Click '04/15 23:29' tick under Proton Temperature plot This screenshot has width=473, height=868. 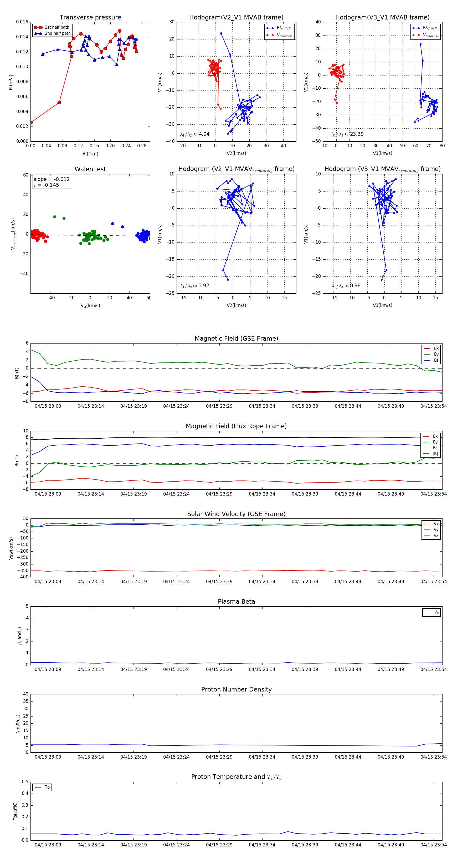[x=219, y=845]
